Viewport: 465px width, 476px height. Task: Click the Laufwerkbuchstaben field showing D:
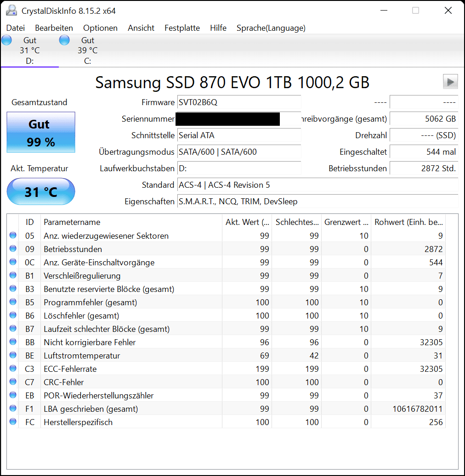(239, 168)
